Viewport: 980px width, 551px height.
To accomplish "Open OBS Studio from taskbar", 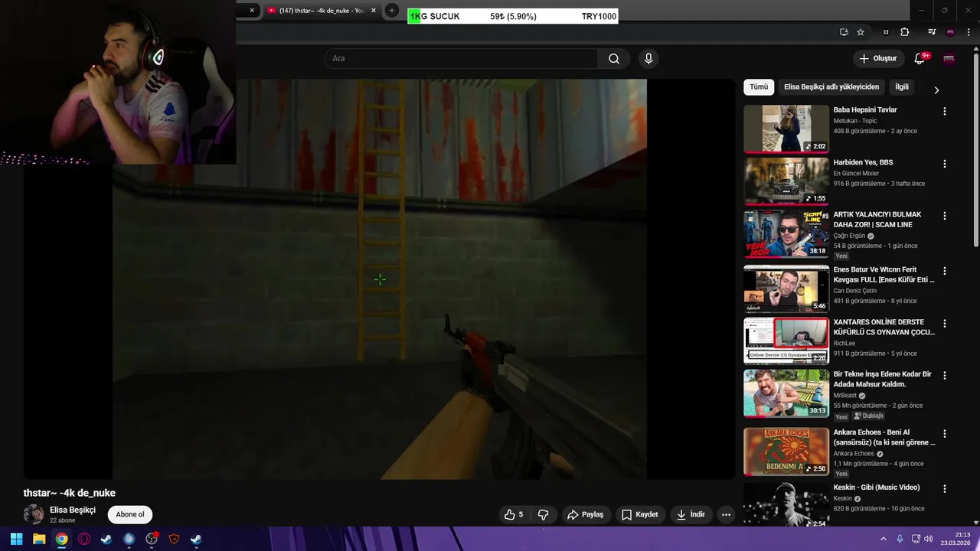I will point(152,539).
